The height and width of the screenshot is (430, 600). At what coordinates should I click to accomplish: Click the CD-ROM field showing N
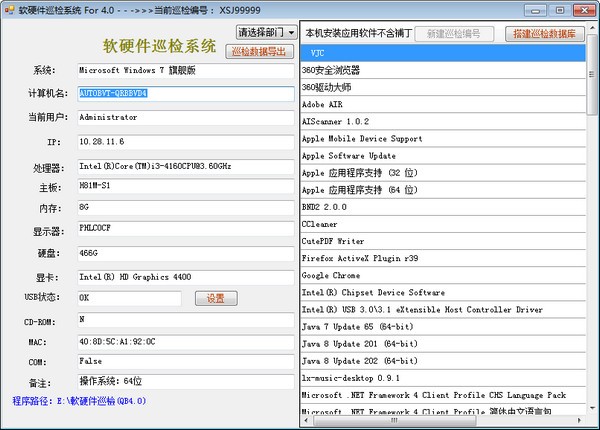tap(186, 320)
